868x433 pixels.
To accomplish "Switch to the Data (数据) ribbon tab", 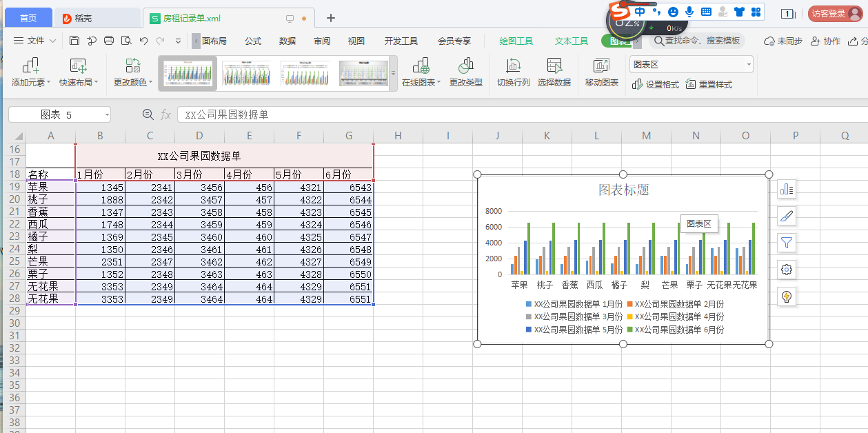I will coord(287,41).
